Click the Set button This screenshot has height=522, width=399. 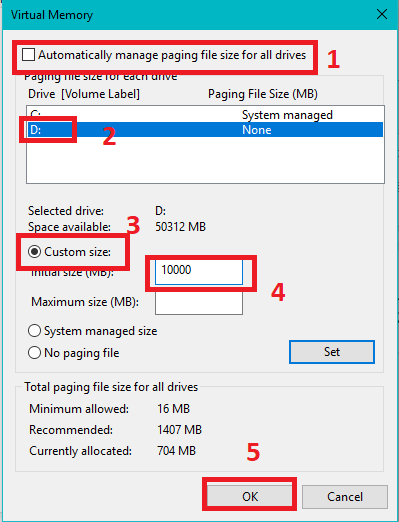[x=332, y=352]
